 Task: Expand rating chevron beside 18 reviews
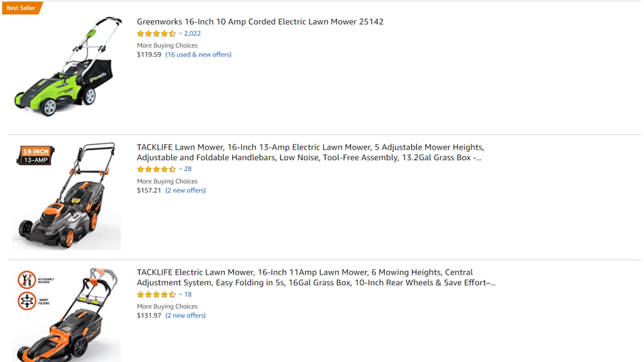coord(180,294)
